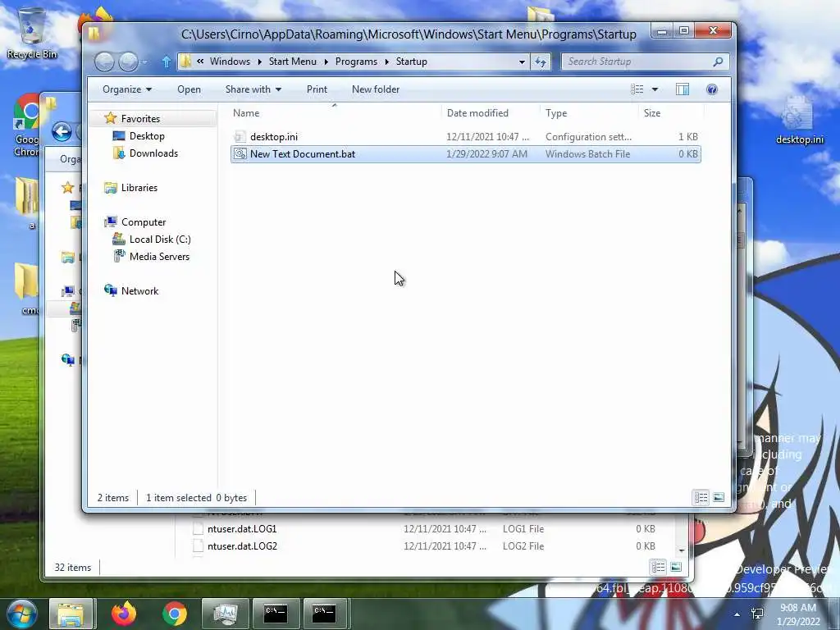Switch to large icons view in status bar
This screenshot has width=840, height=630.
tap(719, 498)
